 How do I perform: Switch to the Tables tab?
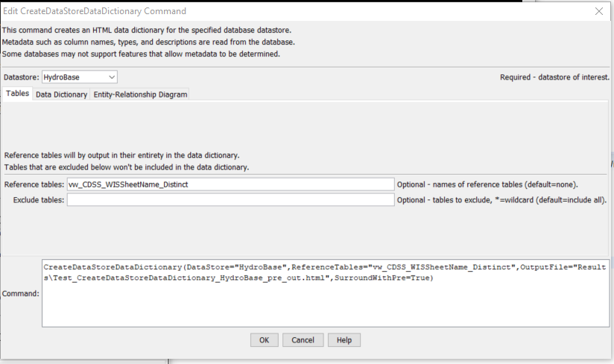click(17, 94)
